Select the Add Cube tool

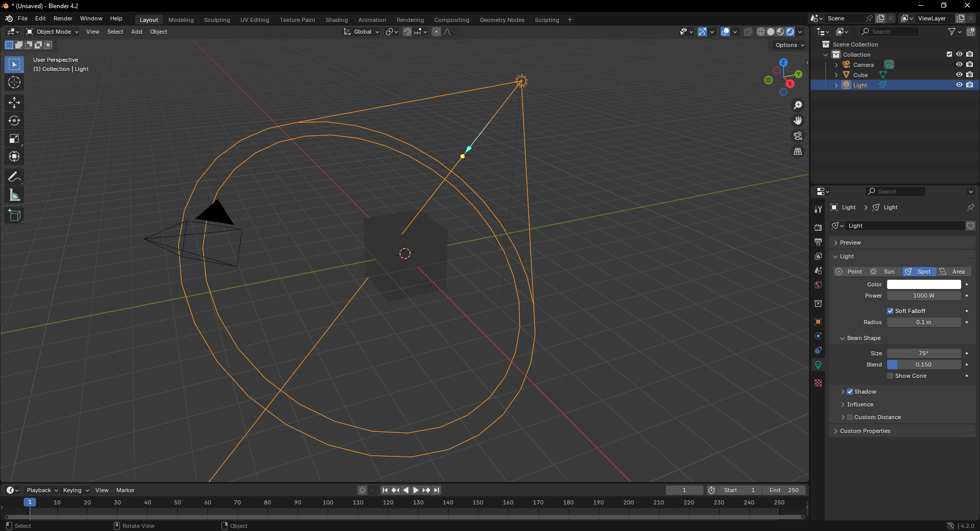tap(14, 215)
